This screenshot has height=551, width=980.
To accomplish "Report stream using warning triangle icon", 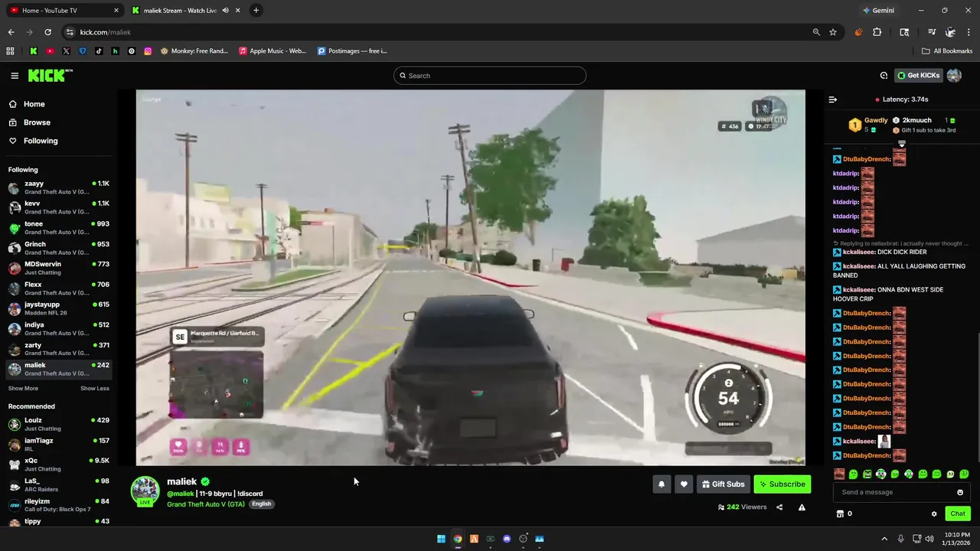I will click(802, 507).
